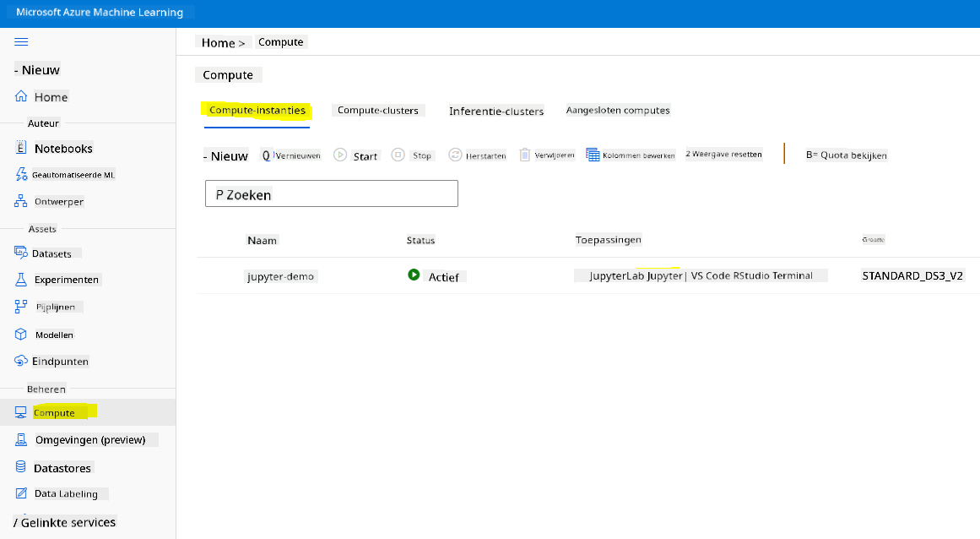This screenshot has width=980, height=539.
Task: Click the Toepassingen column header
Action: tap(608, 239)
